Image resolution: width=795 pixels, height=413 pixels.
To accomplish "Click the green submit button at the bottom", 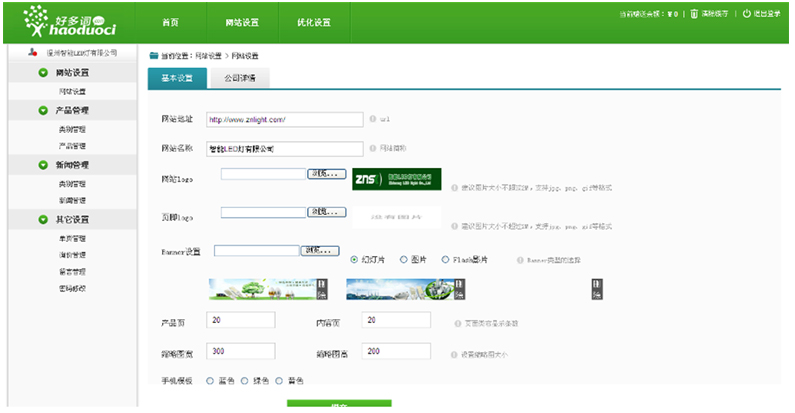I will coord(339,405).
